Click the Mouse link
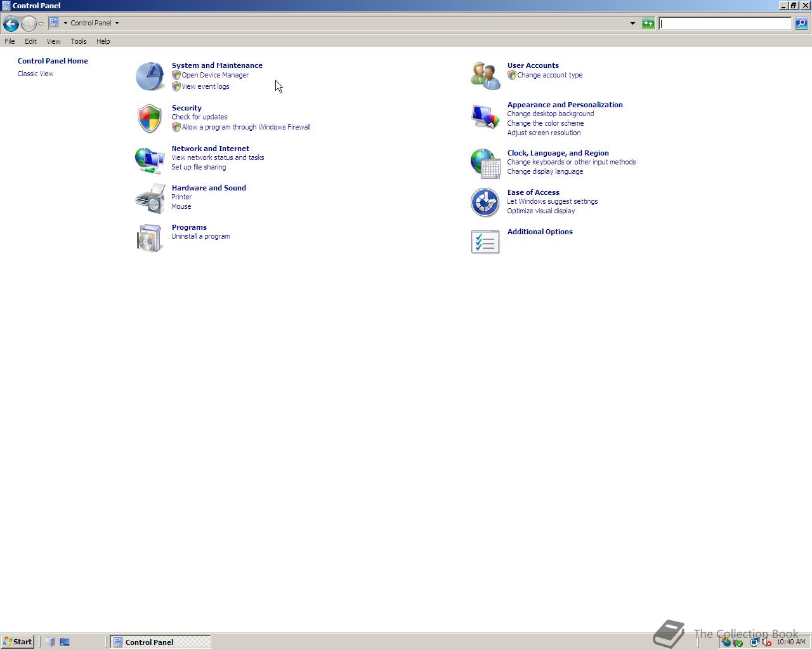Viewport: 812px width, 650px height. point(181,206)
